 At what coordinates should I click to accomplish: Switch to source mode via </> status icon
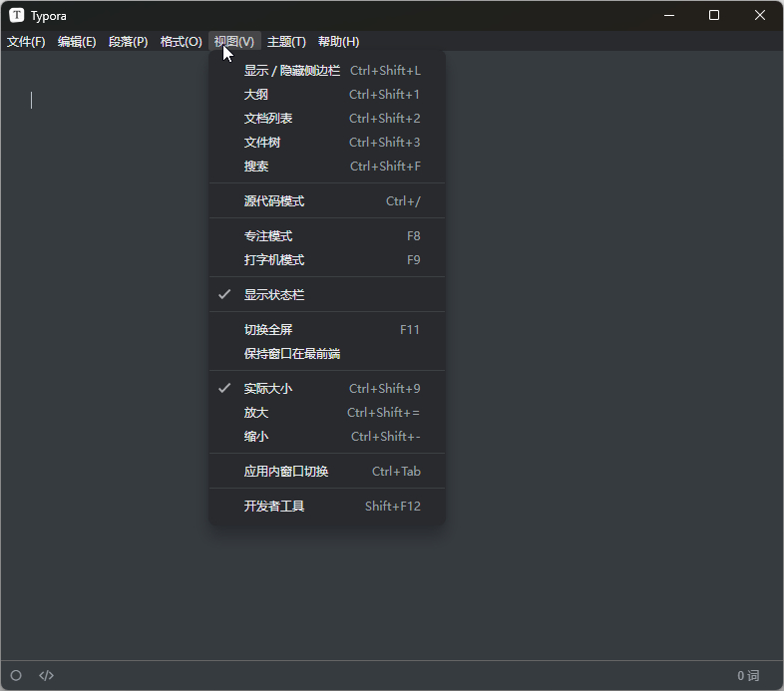coord(46,675)
